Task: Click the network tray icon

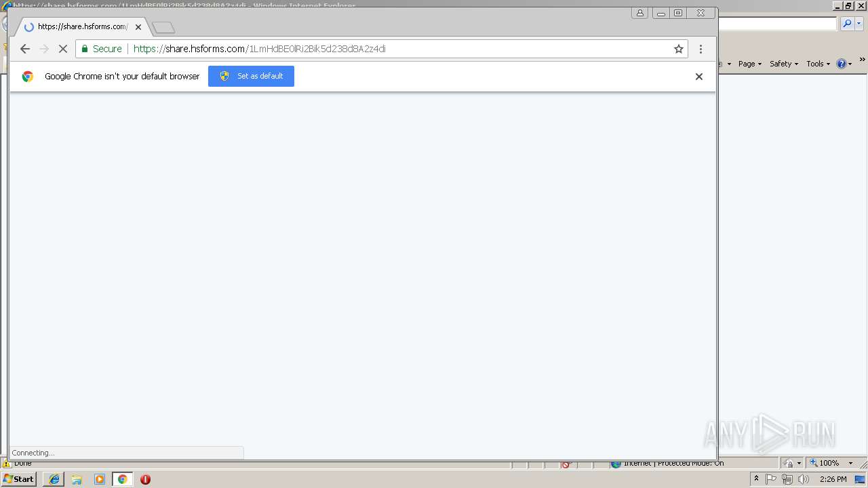Action: pos(787,479)
